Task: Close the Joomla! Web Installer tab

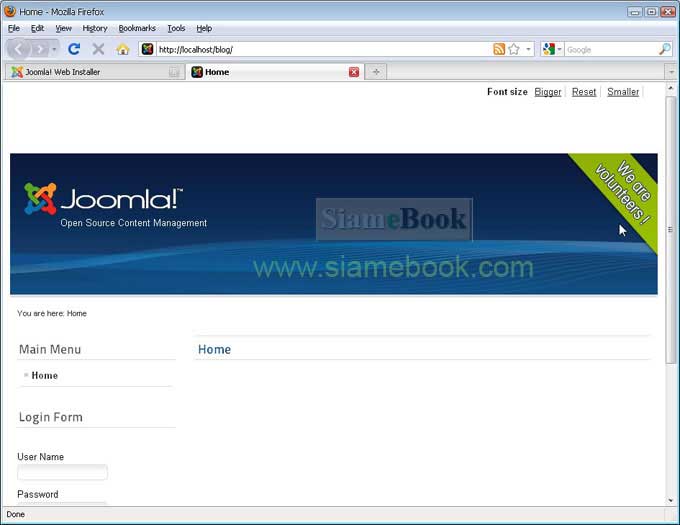Action: coord(174,72)
